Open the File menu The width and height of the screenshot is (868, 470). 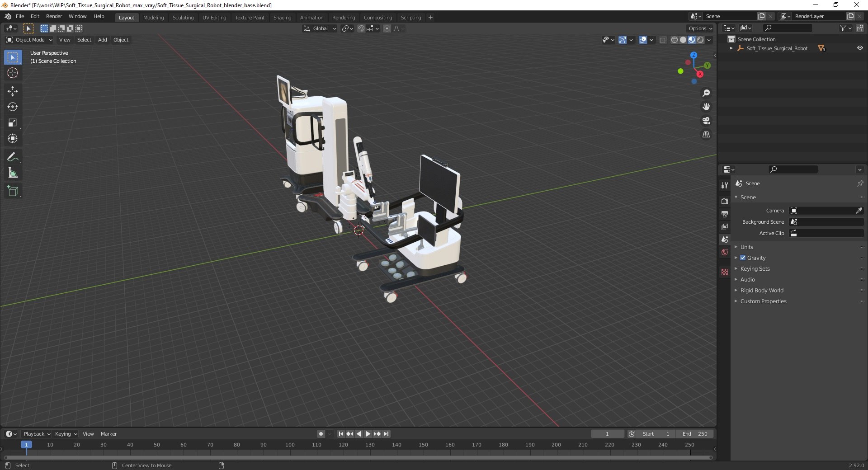click(x=20, y=16)
